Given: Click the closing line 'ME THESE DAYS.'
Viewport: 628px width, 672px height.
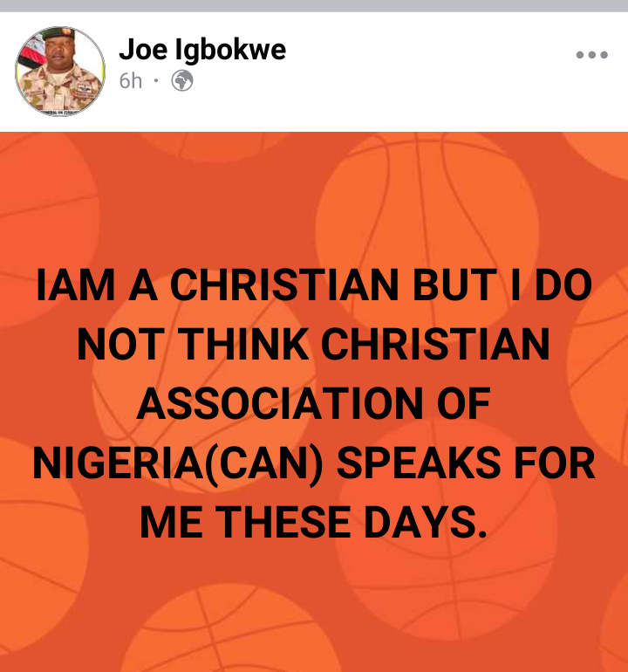Looking at the screenshot, I should [314, 523].
